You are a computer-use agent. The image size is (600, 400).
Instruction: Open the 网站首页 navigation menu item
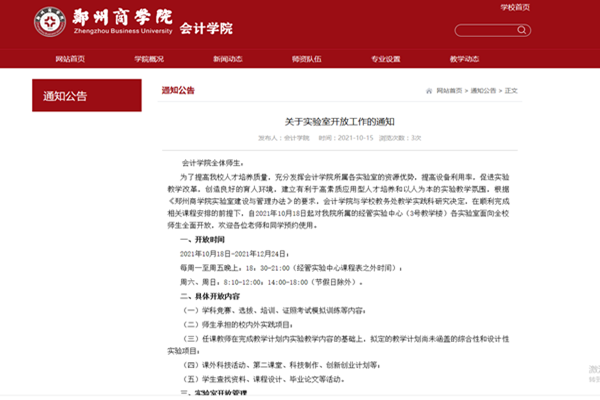(x=70, y=59)
